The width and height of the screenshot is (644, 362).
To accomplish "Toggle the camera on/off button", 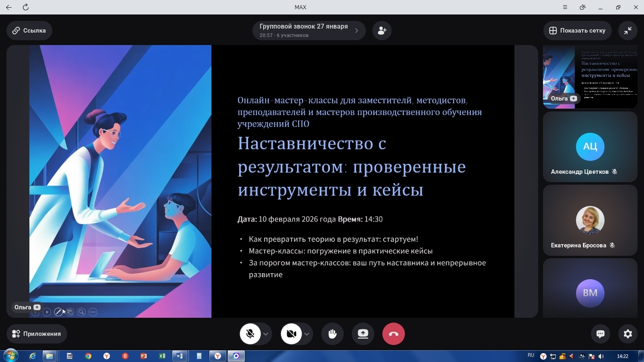I will click(291, 334).
